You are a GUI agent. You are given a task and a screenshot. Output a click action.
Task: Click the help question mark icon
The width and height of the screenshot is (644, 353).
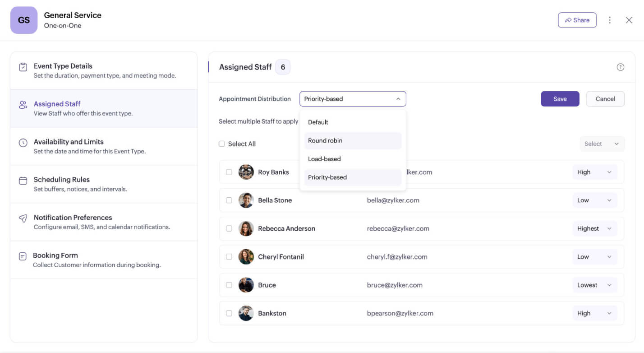pos(621,67)
